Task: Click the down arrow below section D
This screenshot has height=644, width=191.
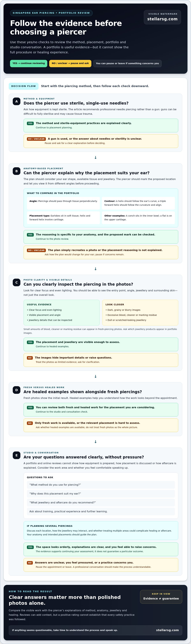Action: 95,442
